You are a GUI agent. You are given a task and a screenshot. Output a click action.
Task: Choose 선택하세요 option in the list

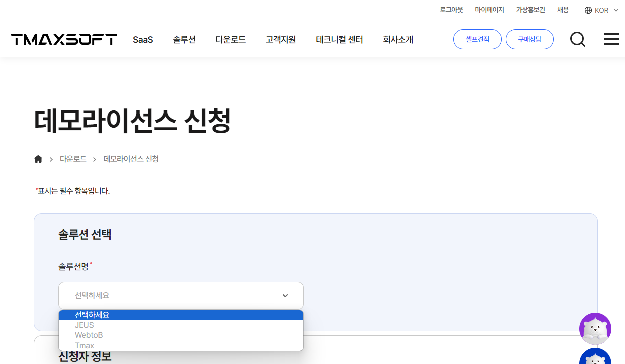click(181, 315)
